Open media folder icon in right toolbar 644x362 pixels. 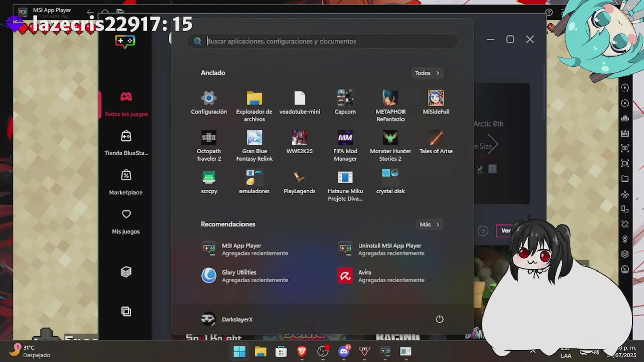click(x=625, y=178)
